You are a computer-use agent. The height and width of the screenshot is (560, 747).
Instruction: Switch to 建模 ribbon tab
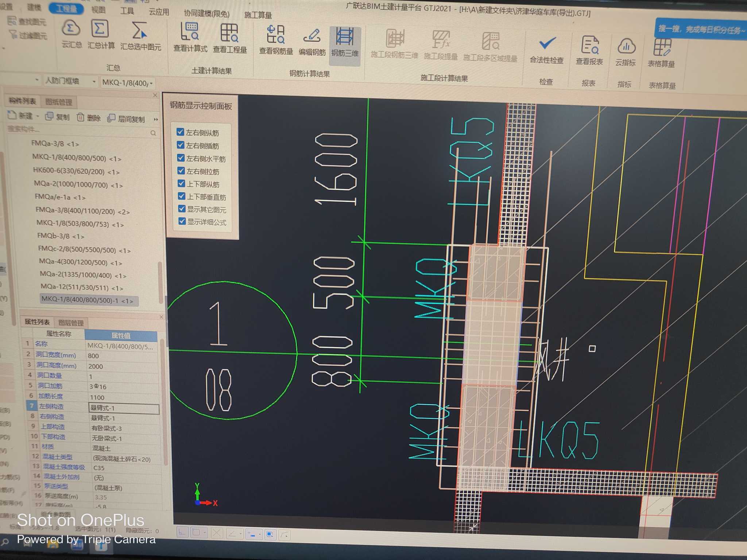pos(34,7)
